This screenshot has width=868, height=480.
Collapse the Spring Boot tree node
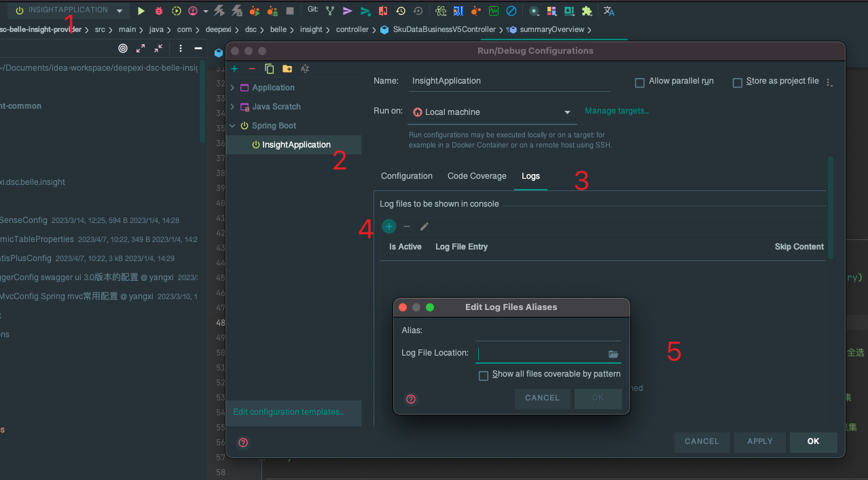[x=233, y=126]
